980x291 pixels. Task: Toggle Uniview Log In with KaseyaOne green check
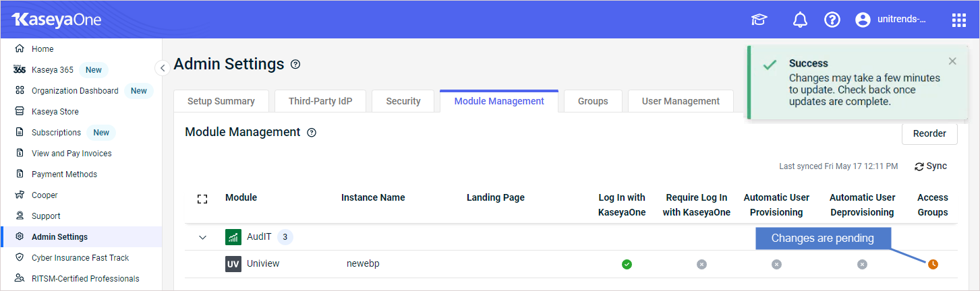[x=627, y=264]
